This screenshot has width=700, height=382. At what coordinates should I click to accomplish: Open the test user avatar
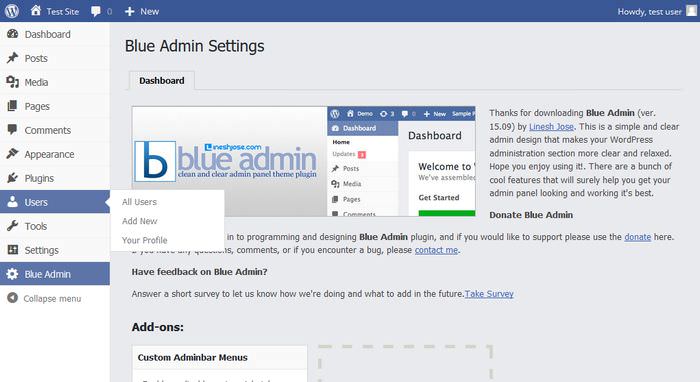coord(691,11)
